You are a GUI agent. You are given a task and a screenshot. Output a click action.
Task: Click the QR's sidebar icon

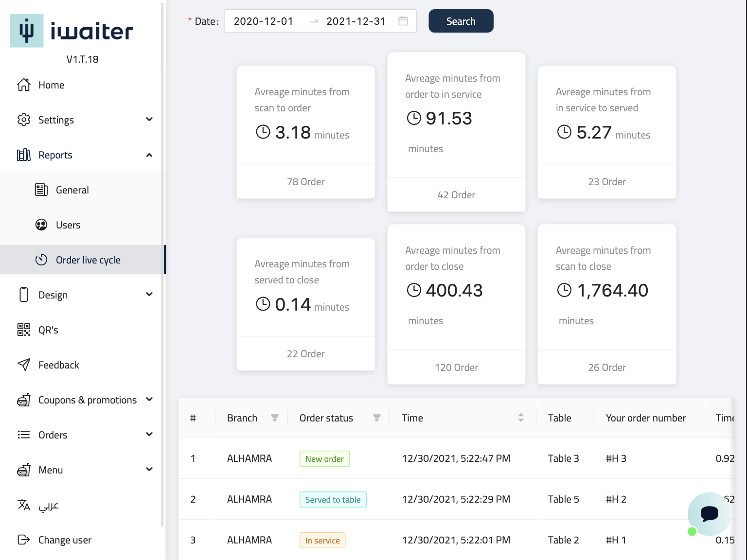tap(24, 330)
